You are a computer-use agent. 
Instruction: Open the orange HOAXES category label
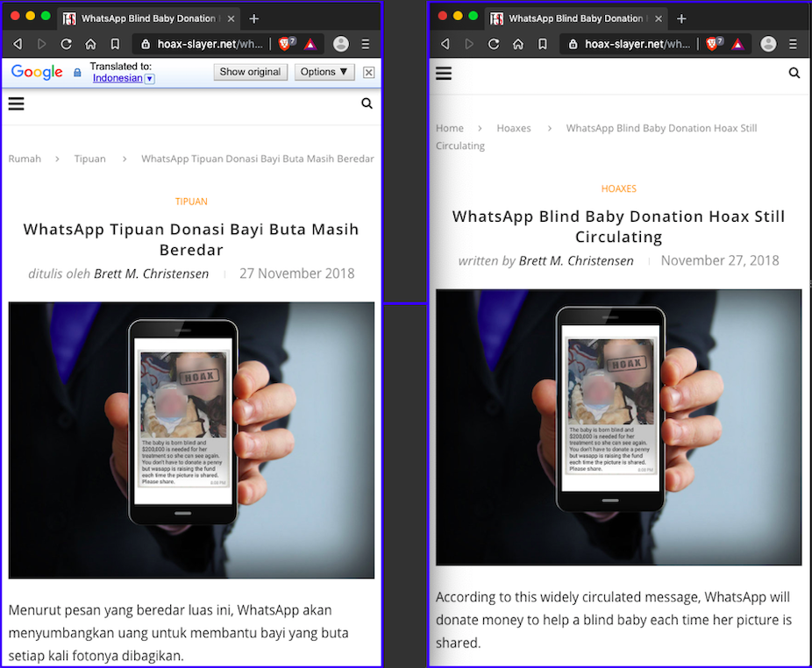(619, 188)
